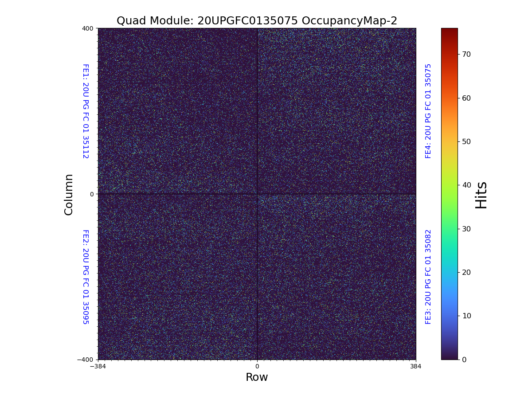Viewport: 532px width, 399px height.
Task: Click the colorbar tick label '40'
Action: click(x=466, y=185)
